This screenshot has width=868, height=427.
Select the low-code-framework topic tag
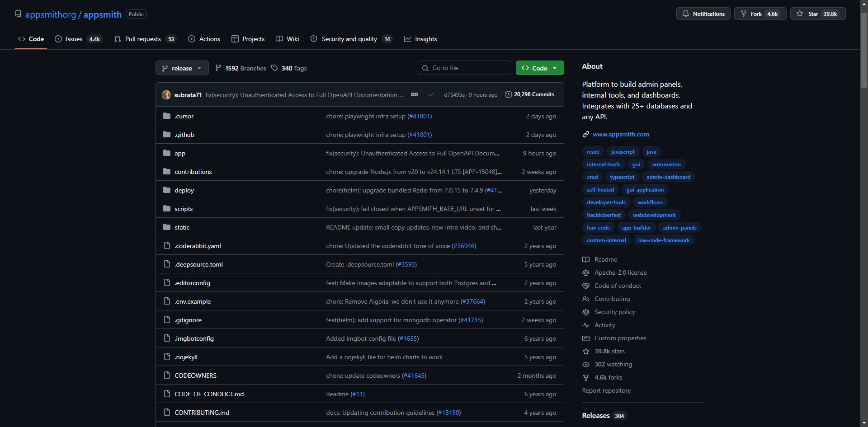point(664,240)
